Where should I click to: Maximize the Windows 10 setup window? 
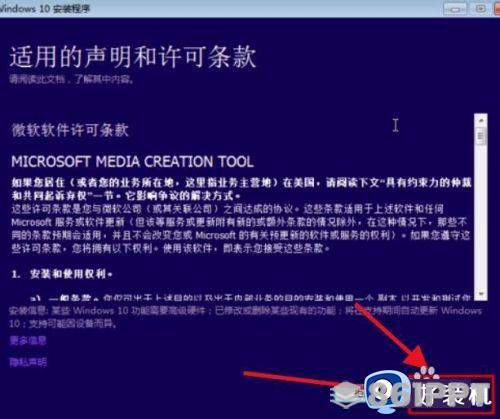[x=480, y=8]
